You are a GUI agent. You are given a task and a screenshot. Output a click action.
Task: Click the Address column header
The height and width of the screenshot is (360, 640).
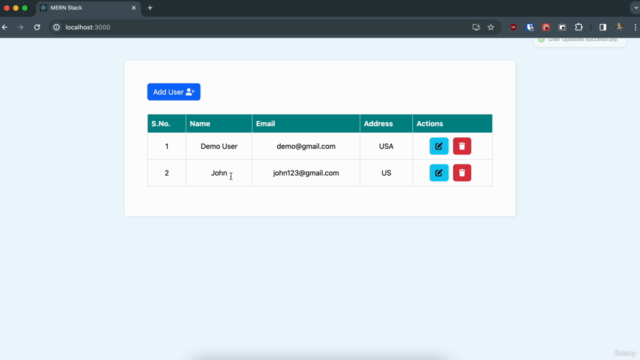pyautogui.click(x=386, y=124)
